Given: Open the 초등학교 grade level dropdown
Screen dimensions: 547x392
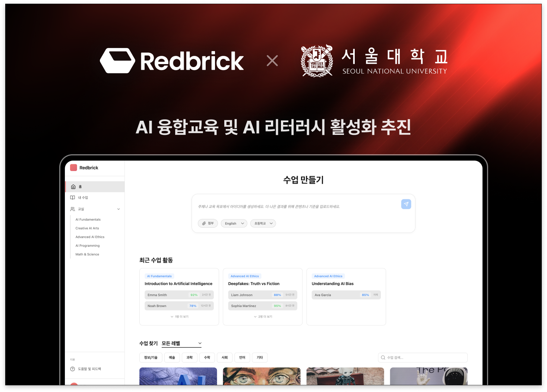Looking at the screenshot, I should point(263,223).
